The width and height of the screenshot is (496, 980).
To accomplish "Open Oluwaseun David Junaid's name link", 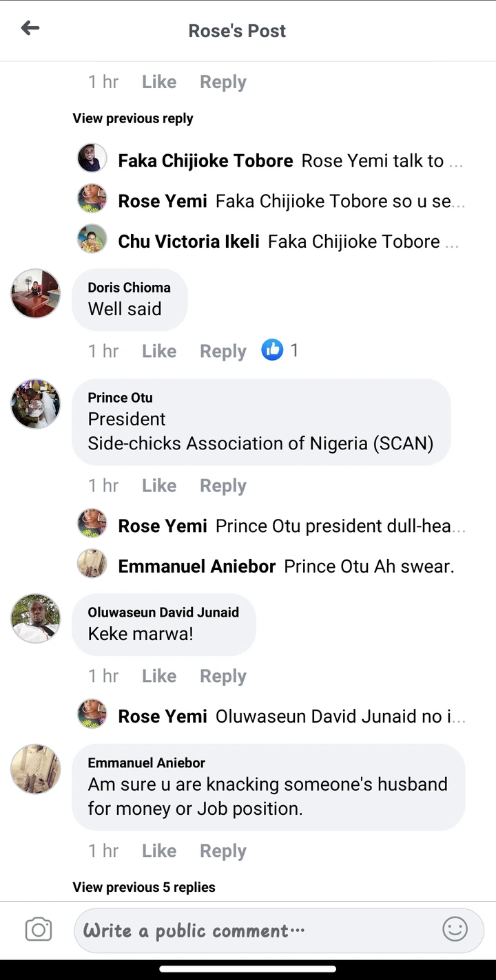I will tap(163, 612).
